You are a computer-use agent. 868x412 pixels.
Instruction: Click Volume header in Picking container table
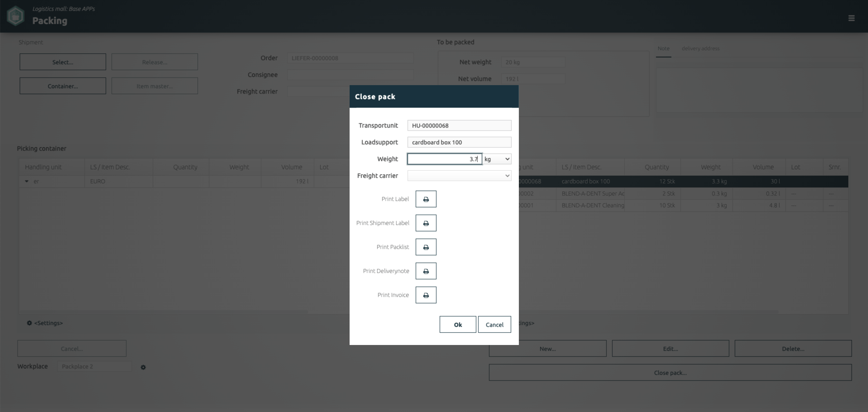[287, 167]
